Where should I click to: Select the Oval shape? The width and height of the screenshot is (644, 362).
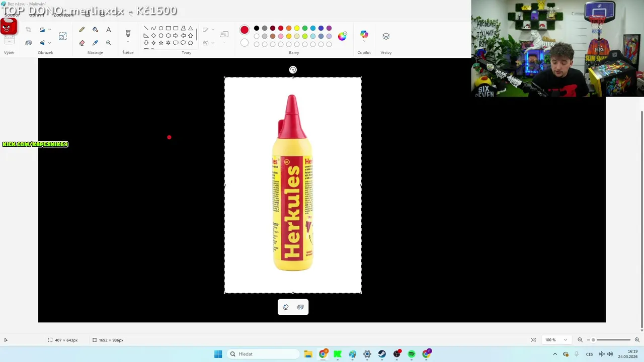click(161, 28)
